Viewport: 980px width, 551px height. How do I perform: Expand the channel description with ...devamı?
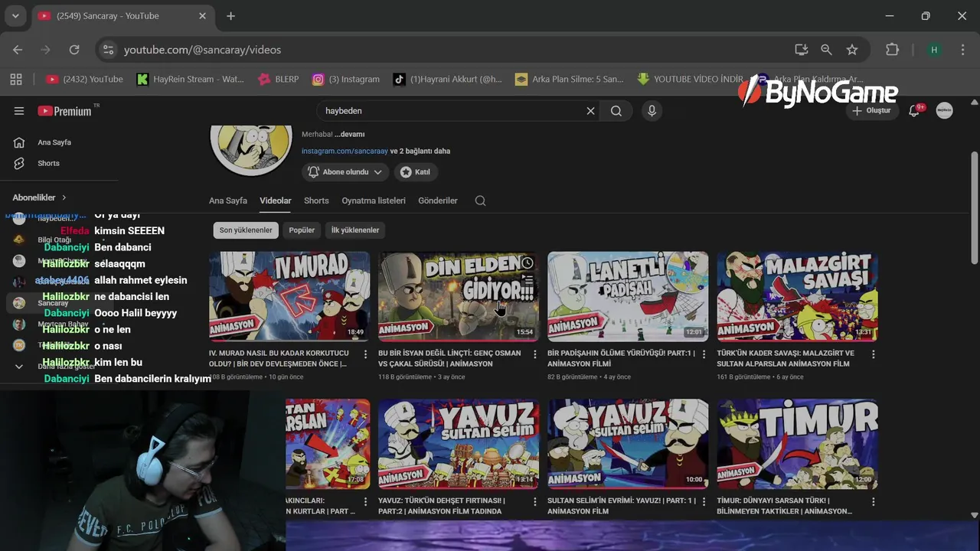[350, 135]
